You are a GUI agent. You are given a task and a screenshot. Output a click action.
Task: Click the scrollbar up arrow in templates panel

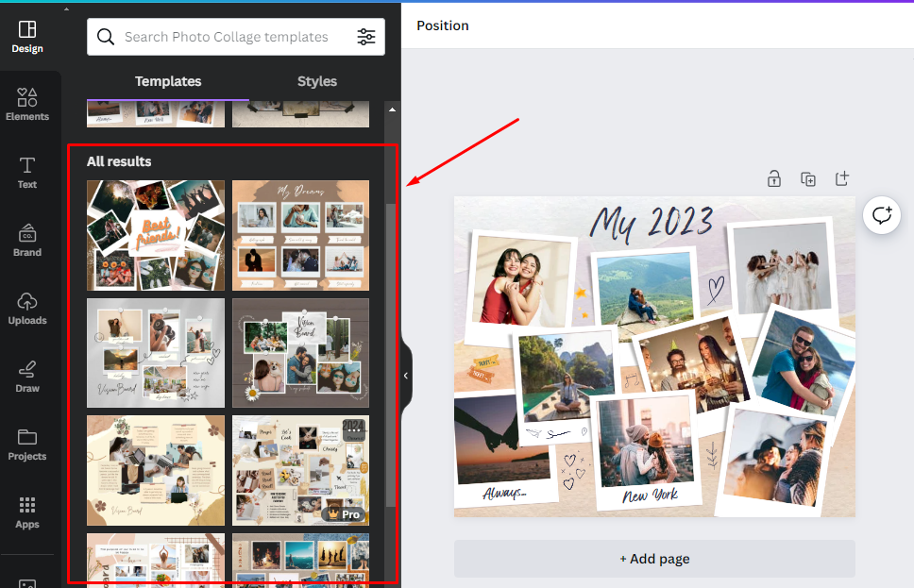392,109
